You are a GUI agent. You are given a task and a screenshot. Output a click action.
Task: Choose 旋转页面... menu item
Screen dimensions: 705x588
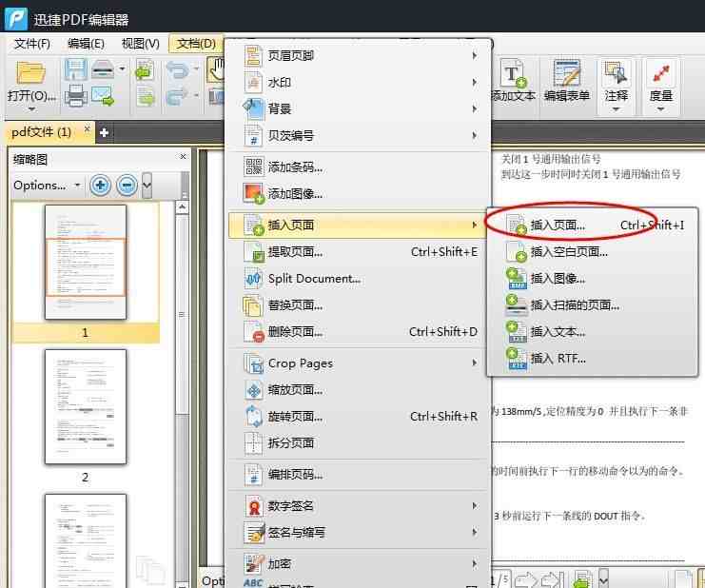359,417
